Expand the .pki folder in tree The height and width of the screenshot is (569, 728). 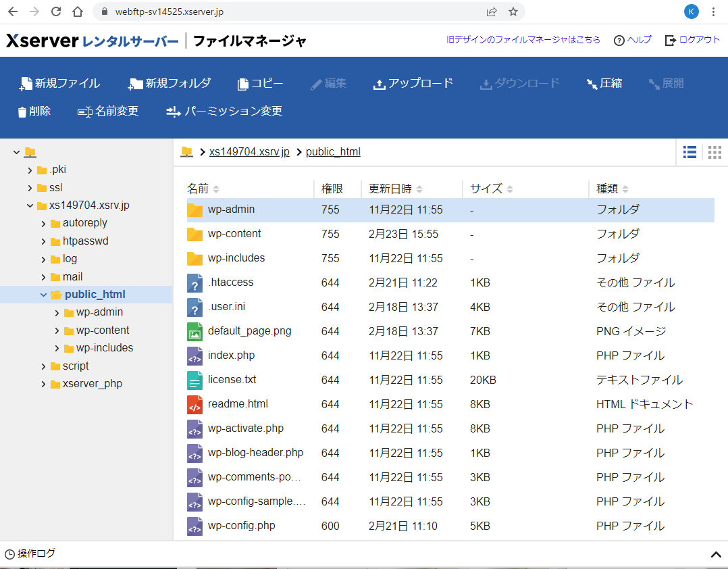click(x=30, y=170)
